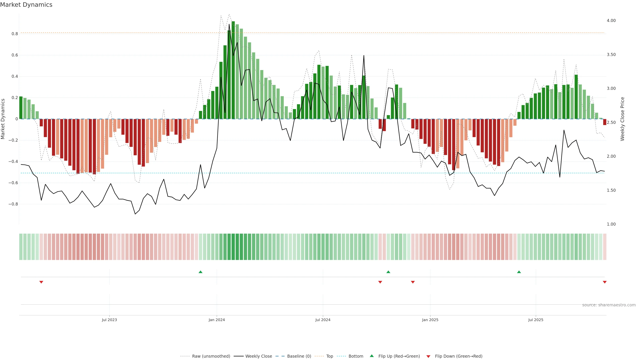This screenshot has width=644, height=362.
Task: Click the green flip-up marker before Jan 2024
Action: [x=201, y=272]
